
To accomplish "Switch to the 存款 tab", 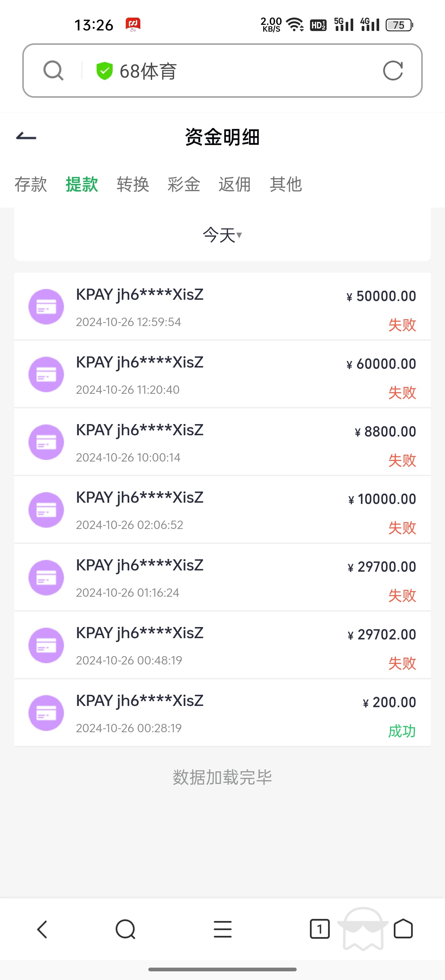I will pyautogui.click(x=31, y=184).
